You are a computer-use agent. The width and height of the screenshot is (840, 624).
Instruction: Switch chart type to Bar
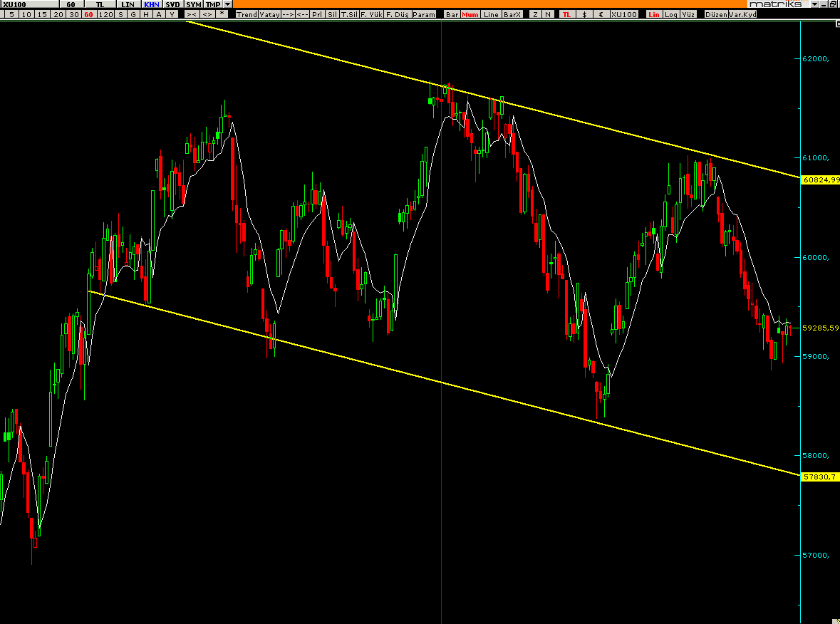(452, 14)
